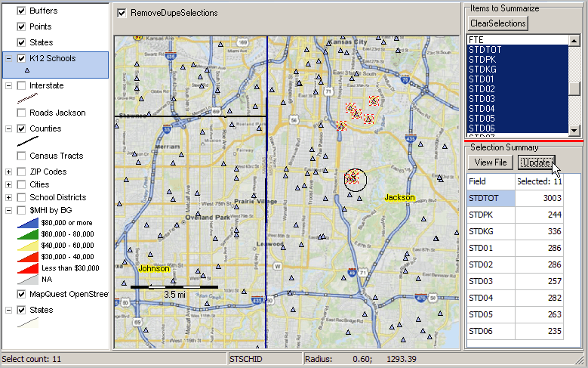Select STDPK in Items to Summarize list
Screen dimensions: 588x368
click(518, 60)
